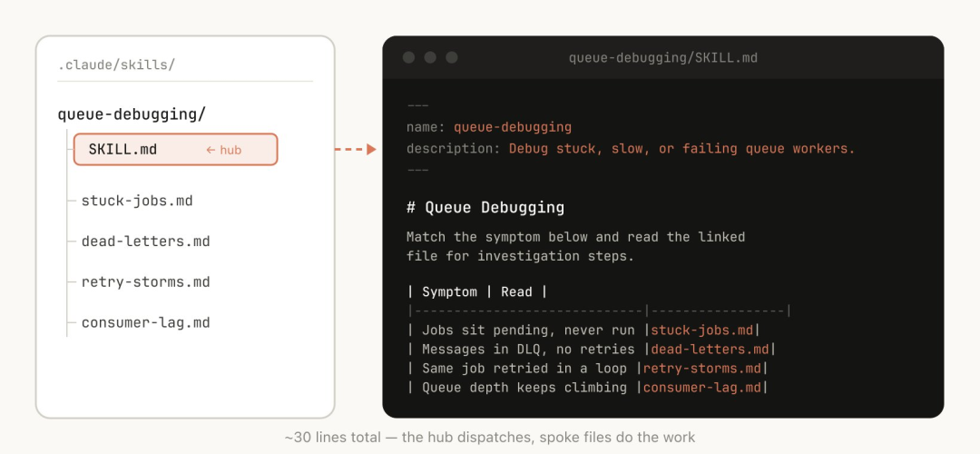Open stuck-jobs.md in the folder tree
The height and width of the screenshot is (454, 980).
pyautogui.click(x=137, y=201)
